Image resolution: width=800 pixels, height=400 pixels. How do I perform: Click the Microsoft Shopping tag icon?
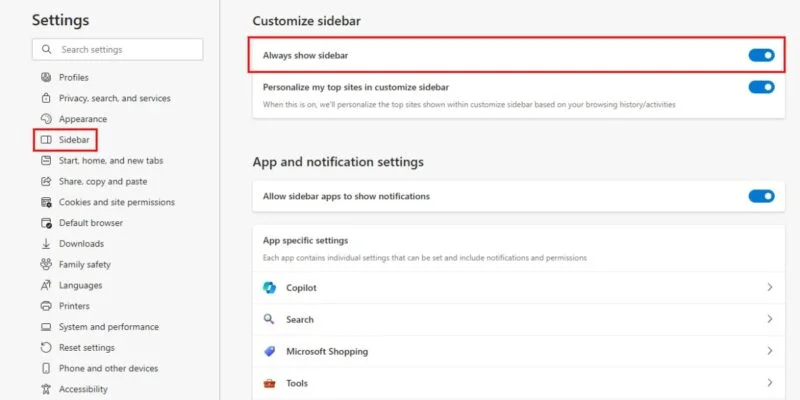[x=269, y=351]
